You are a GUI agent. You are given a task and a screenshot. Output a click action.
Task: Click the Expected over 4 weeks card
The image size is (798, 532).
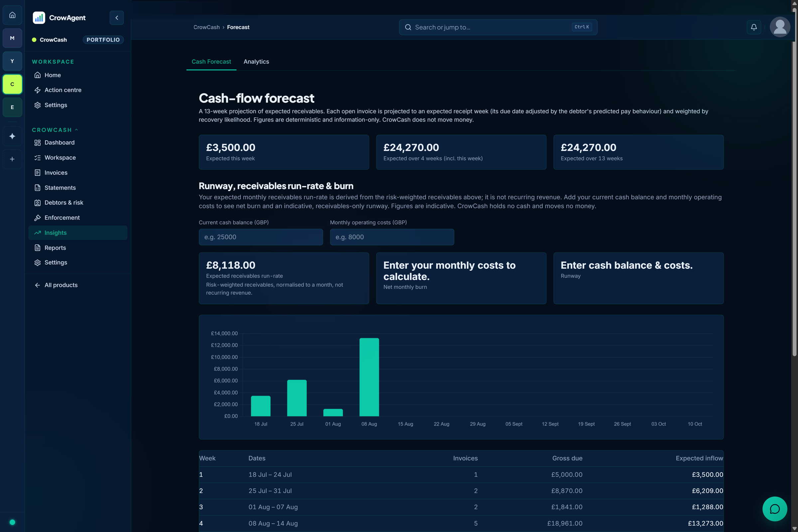461,152
